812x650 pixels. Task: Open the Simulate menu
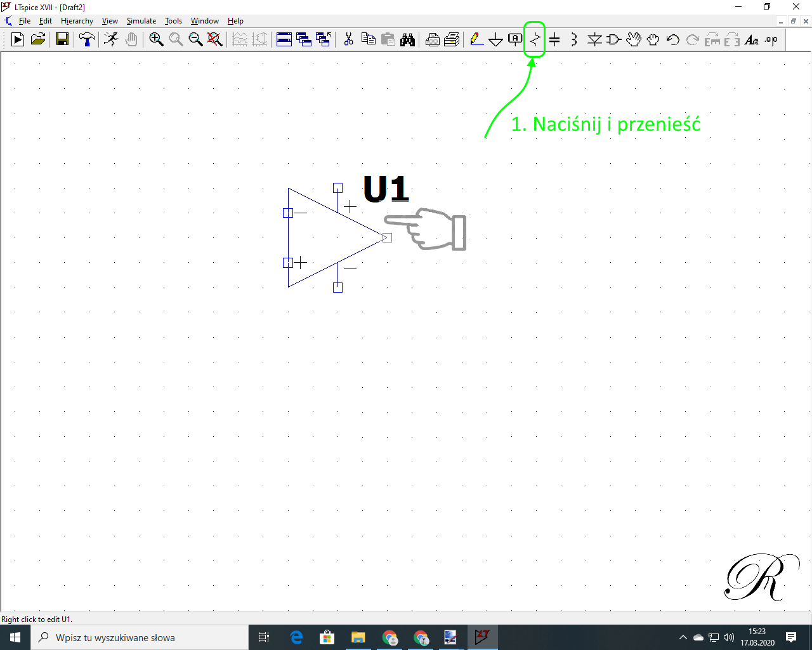[141, 21]
